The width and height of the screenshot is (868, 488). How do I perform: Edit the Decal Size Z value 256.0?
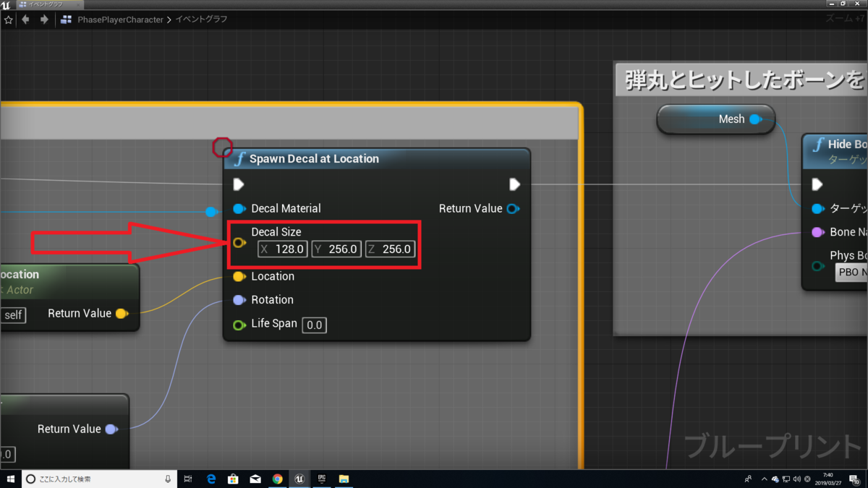[x=390, y=249]
